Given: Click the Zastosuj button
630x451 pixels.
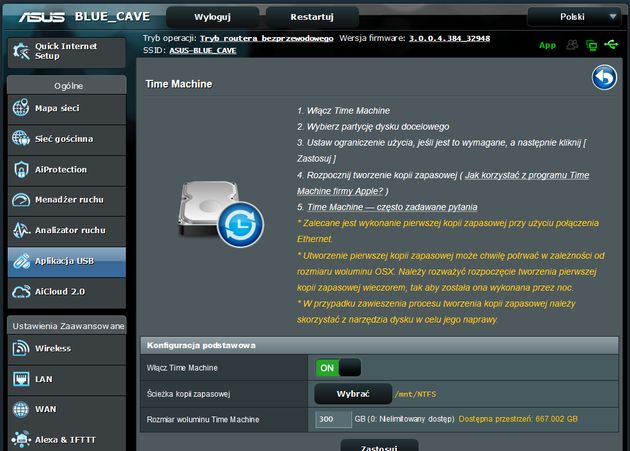Looking at the screenshot, I should [x=379, y=445].
